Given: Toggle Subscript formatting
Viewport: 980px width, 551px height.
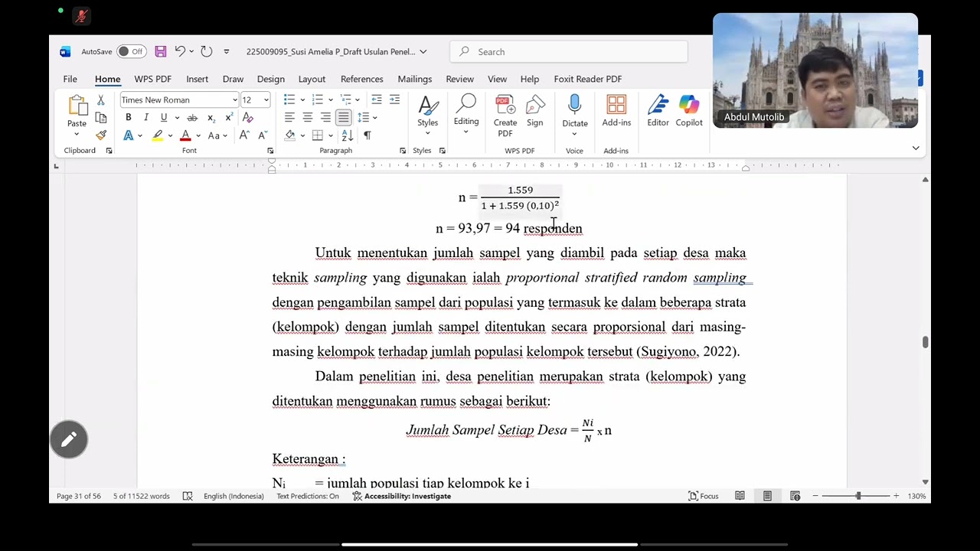Looking at the screenshot, I should [x=211, y=118].
